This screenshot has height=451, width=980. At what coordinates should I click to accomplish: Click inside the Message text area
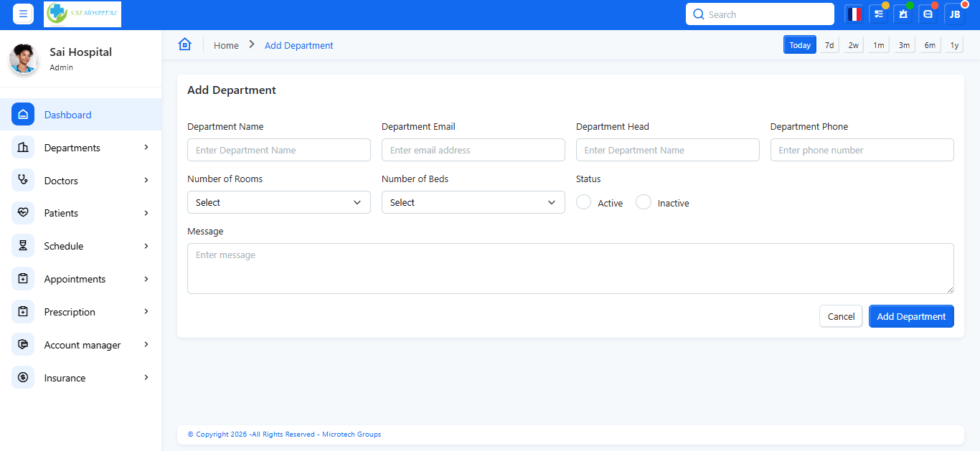pyautogui.click(x=570, y=268)
